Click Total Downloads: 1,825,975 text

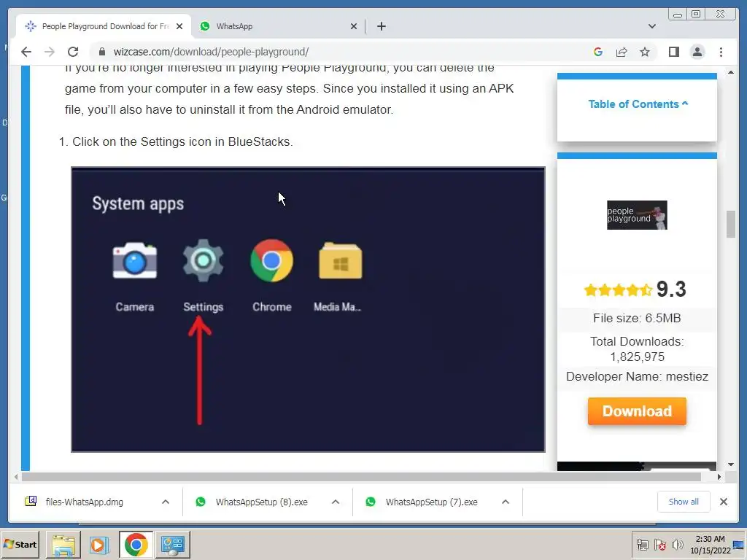pos(637,349)
